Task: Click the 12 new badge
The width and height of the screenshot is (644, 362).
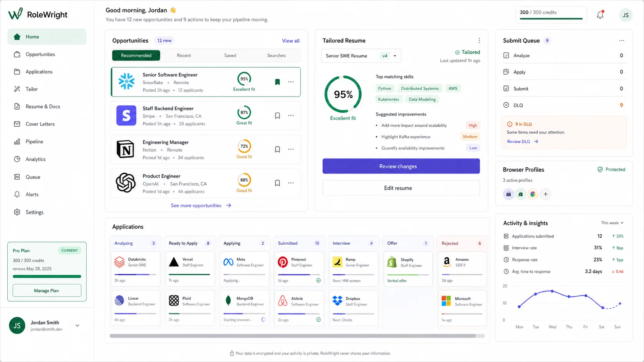Action: 164,40
